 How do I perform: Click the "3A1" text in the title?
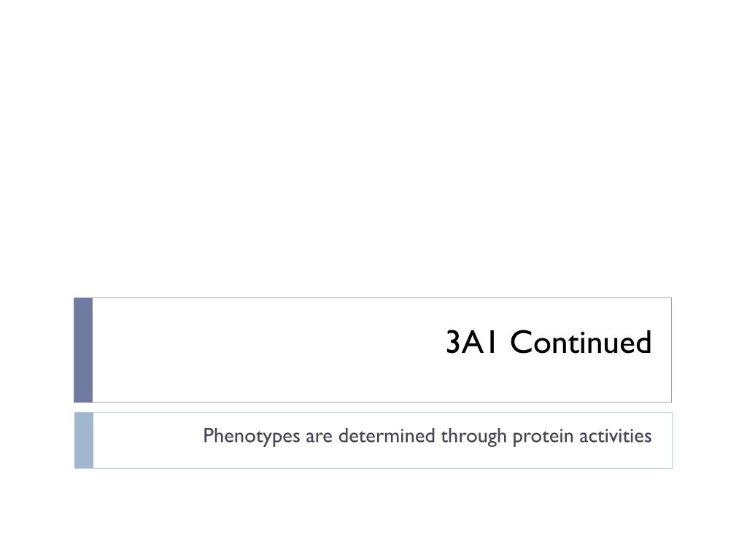point(472,343)
